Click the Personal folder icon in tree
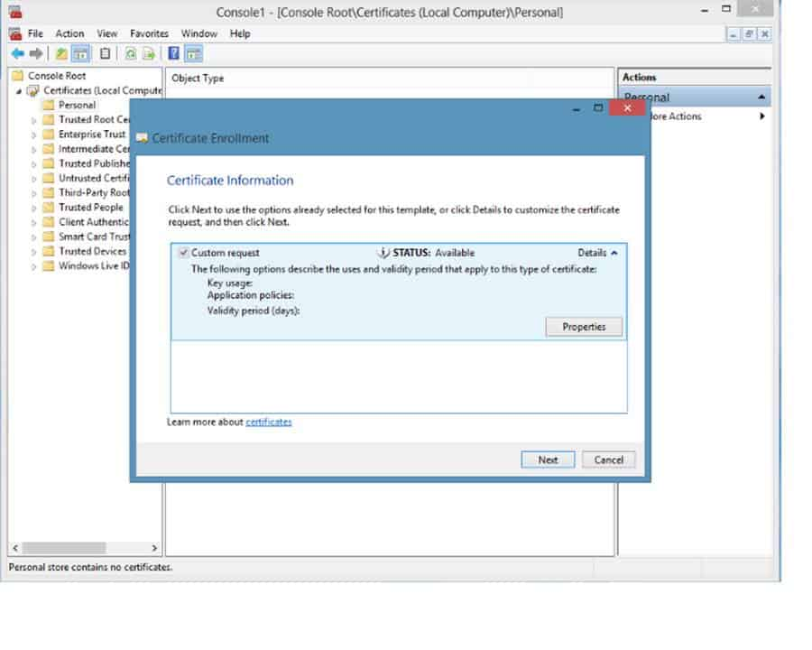The image size is (812, 650). (x=48, y=106)
